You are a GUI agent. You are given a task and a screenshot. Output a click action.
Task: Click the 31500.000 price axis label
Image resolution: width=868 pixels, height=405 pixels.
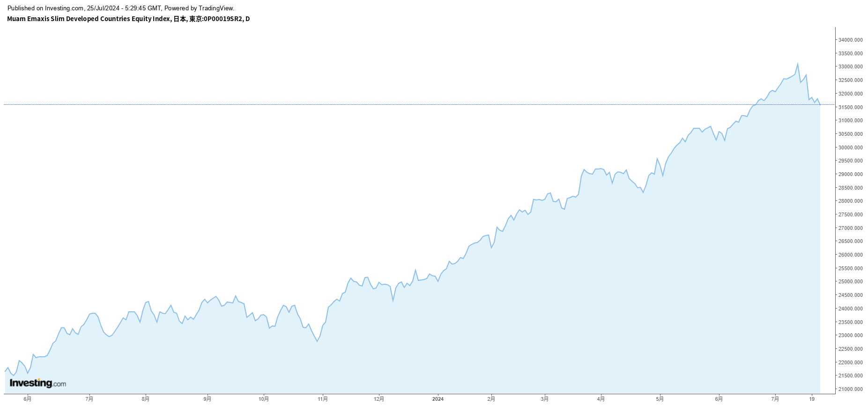pyautogui.click(x=850, y=107)
